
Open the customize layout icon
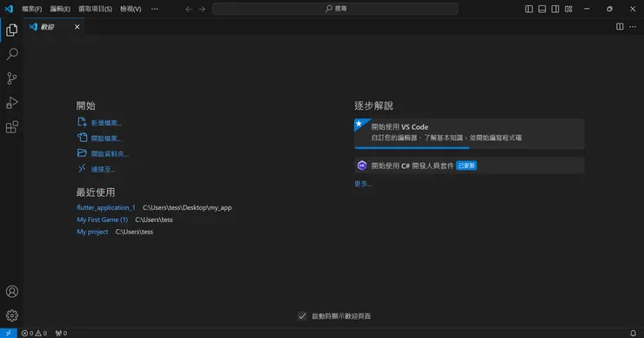pos(568,9)
